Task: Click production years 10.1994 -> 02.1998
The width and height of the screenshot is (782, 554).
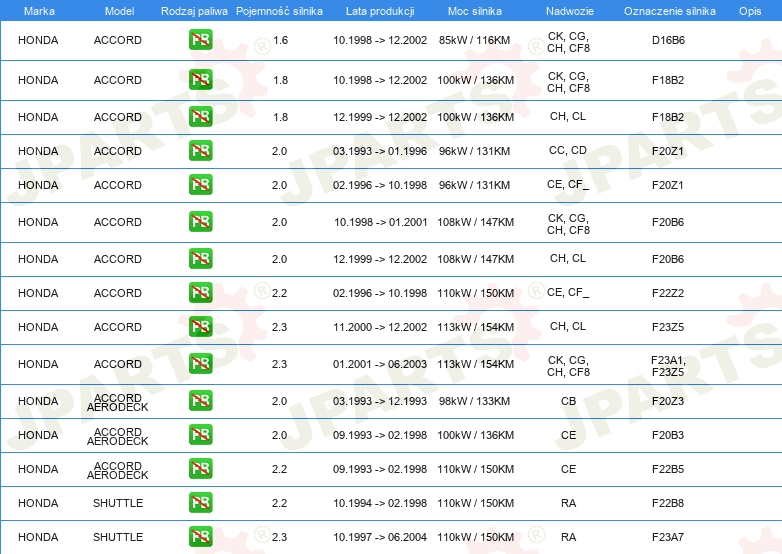Action: coord(380,503)
